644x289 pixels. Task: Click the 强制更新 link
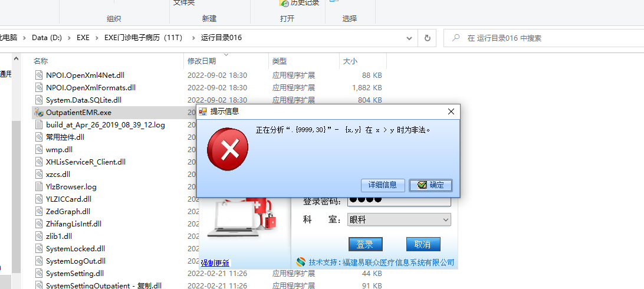pyautogui.click(x=215, y=263)
